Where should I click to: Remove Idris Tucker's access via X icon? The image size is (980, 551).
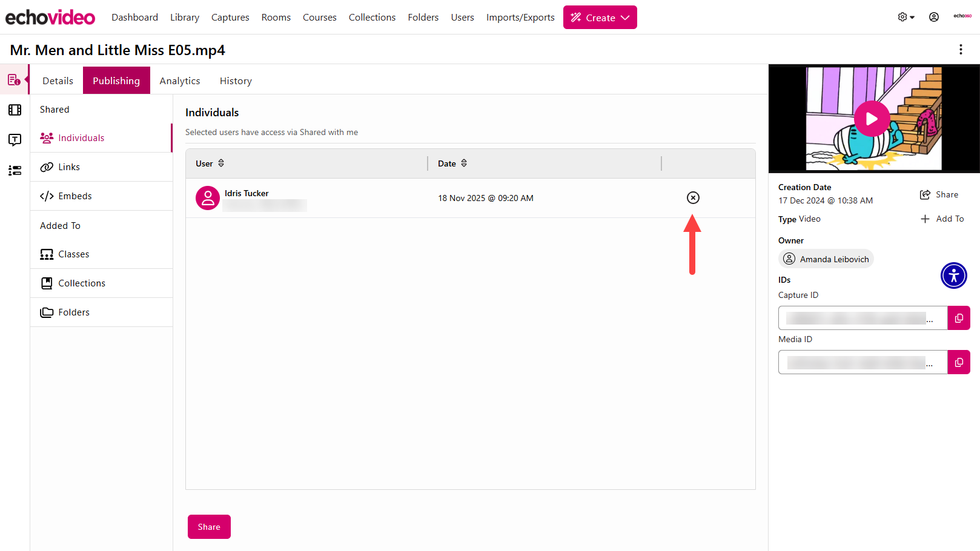click(693, 197)
